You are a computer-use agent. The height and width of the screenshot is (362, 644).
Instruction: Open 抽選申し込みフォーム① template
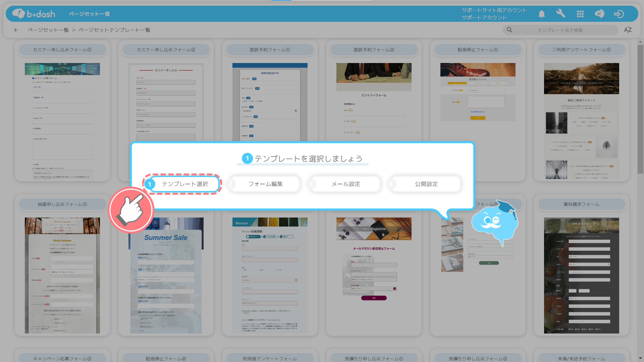[x=62, y=265]
